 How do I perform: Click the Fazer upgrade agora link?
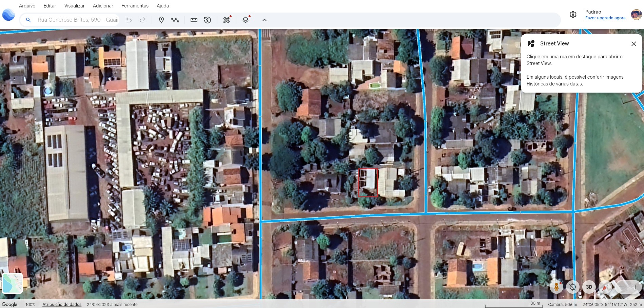coord(605,18)
